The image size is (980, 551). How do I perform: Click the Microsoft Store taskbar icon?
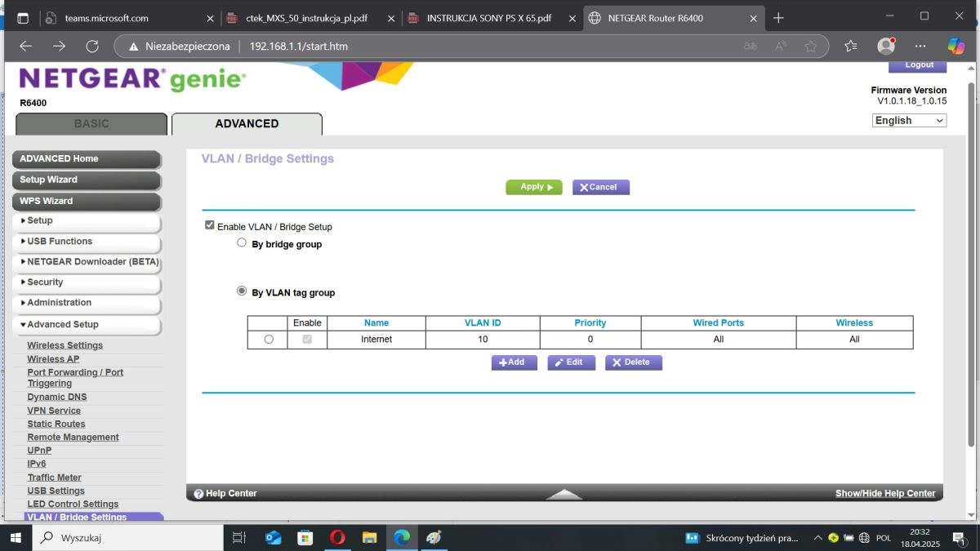305,538
